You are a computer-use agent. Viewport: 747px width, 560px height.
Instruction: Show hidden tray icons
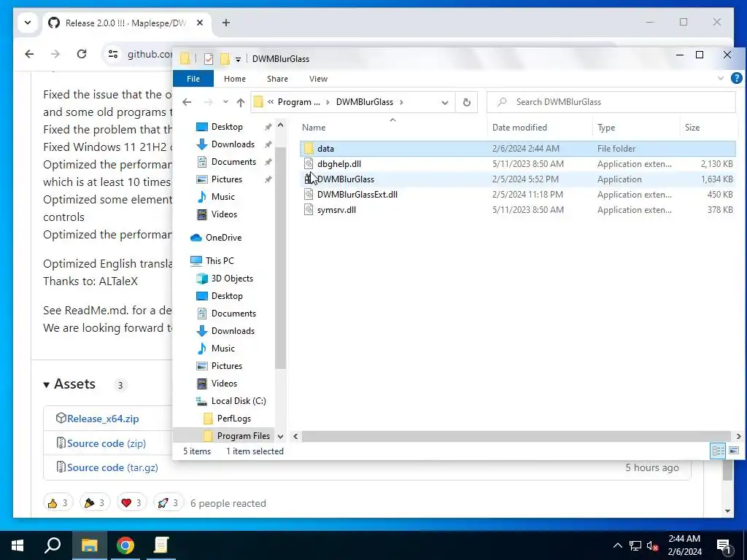click(617, 545)
